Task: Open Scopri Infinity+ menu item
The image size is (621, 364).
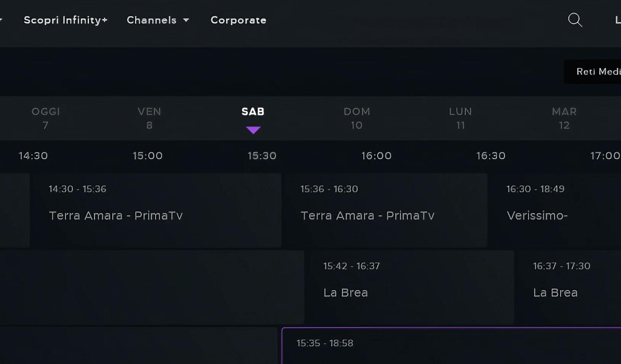Action: point(66,20)
